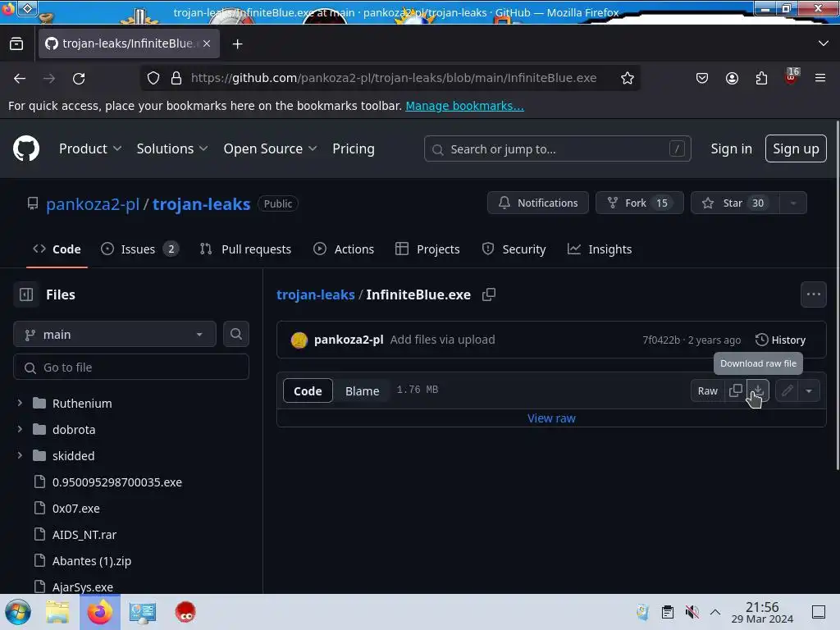Image resolution: width=840 pixels, height=630 pixels.
Task: Click Sign in link
Action: [x=731, y=148]
